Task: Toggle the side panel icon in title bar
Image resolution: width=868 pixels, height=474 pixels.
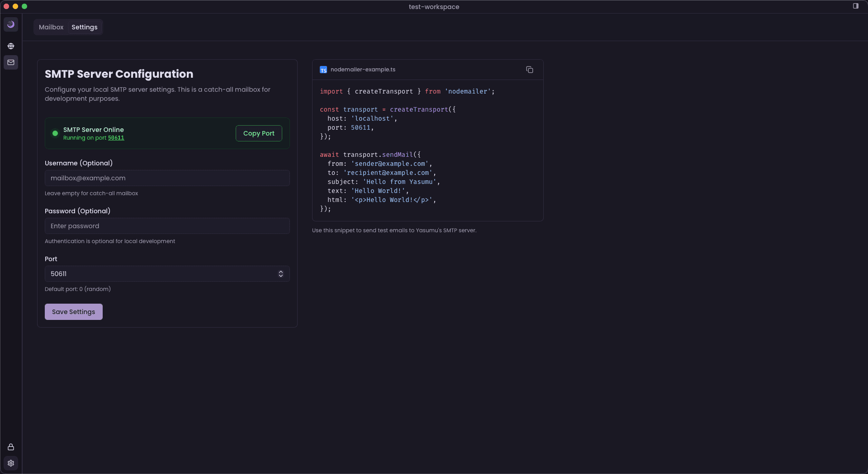Action: tap(855, 6)
